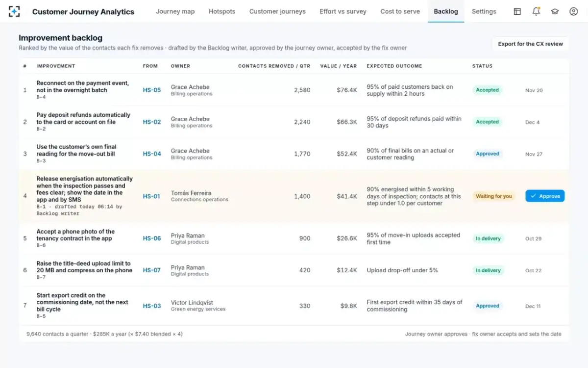Image resolution: width=588 pixels, height=368 pixels.
Task: Click the 9,640 contacts a quarter total
Action: pyautogui.click(x=57, y=334)
